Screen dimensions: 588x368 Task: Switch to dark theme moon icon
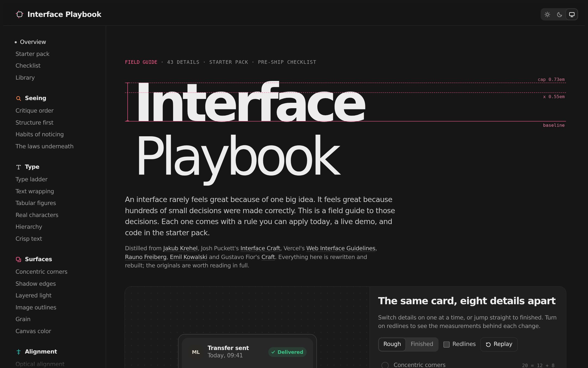(x=559, y=14)
